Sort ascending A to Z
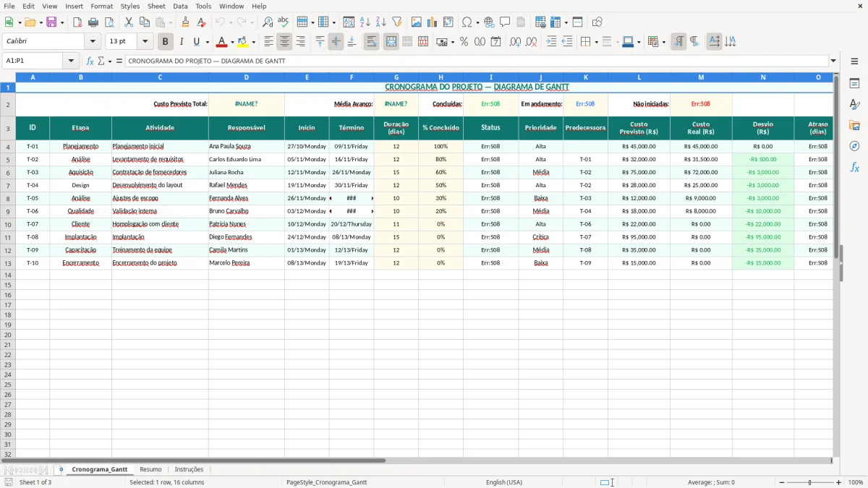The image size is (868, 488). pos(365,22)
